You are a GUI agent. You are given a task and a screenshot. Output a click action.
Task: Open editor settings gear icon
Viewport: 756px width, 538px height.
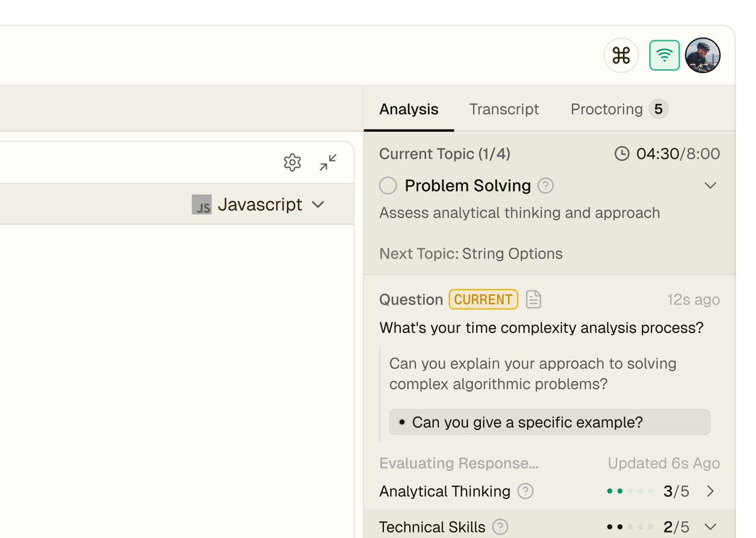(x=293, y=163)
